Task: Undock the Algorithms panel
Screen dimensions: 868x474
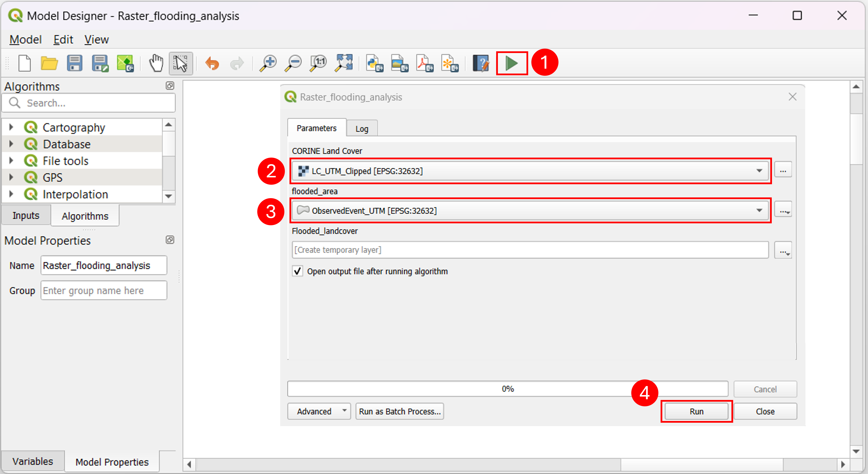Action: (170, 86)
